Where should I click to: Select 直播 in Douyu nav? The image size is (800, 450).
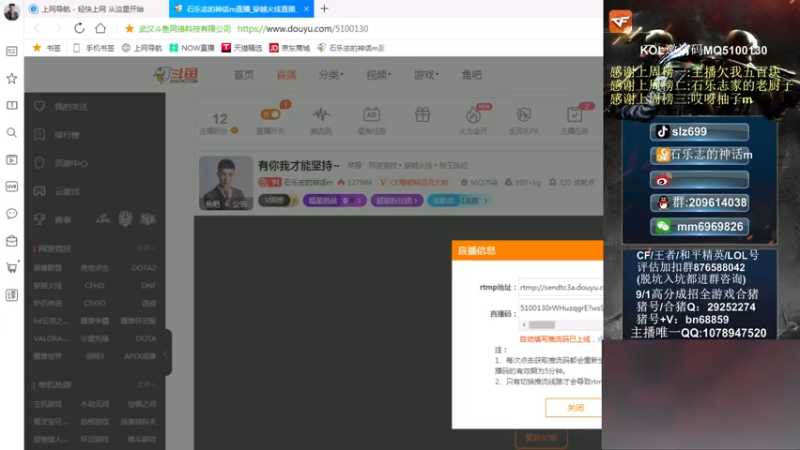pos(286,75)
